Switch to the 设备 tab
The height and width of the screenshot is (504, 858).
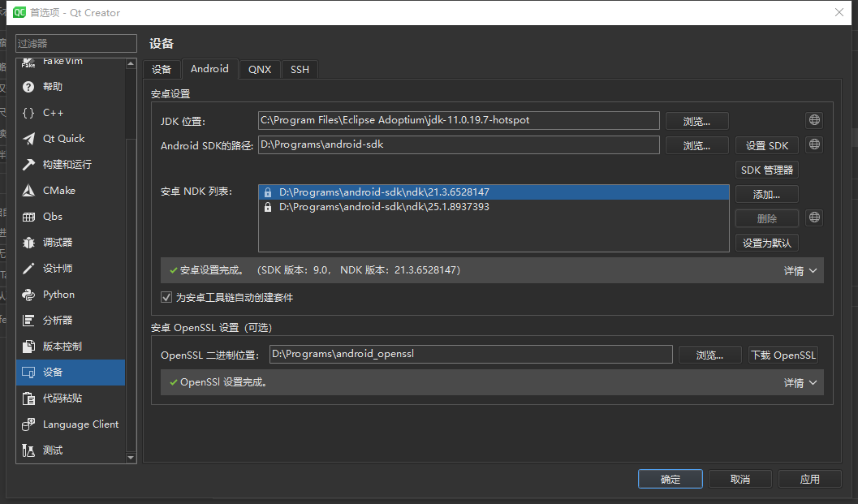point(162,70)
